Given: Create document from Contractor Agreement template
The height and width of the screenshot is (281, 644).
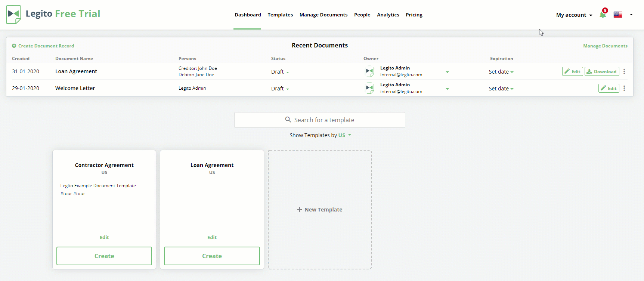Looking at the screenshot, I should click(x=104, y=256).
